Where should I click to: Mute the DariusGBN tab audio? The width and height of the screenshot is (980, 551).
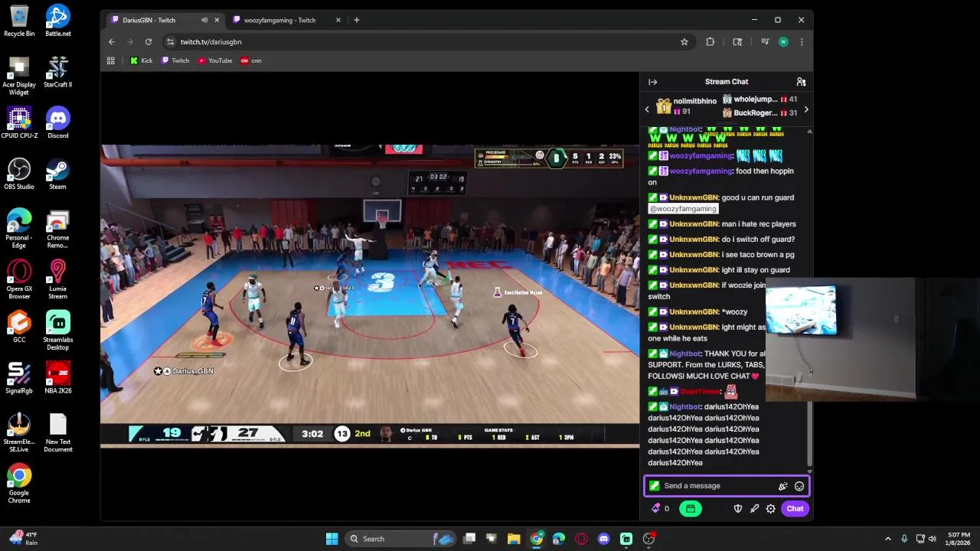click(204, 20)
